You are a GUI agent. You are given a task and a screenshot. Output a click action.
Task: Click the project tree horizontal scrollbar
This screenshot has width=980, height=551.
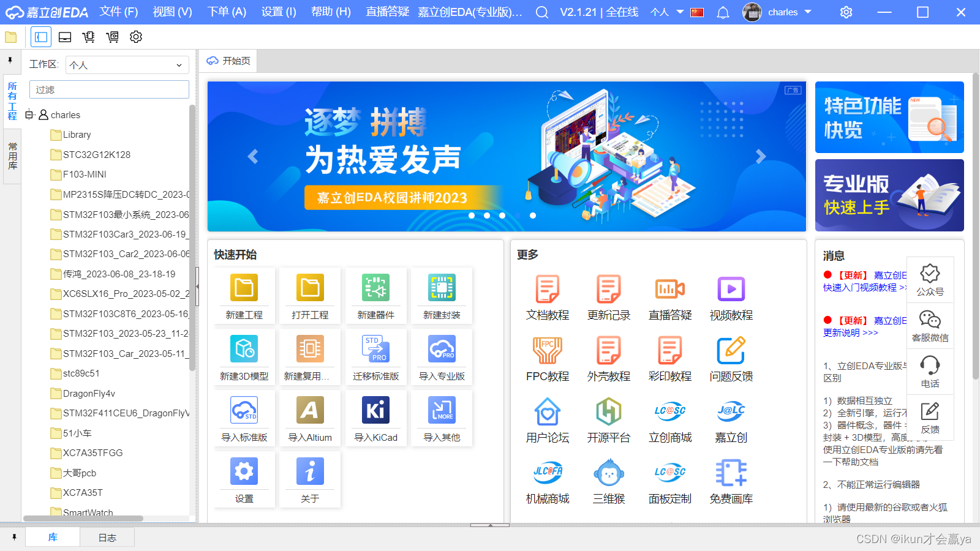tap(83, 519)
